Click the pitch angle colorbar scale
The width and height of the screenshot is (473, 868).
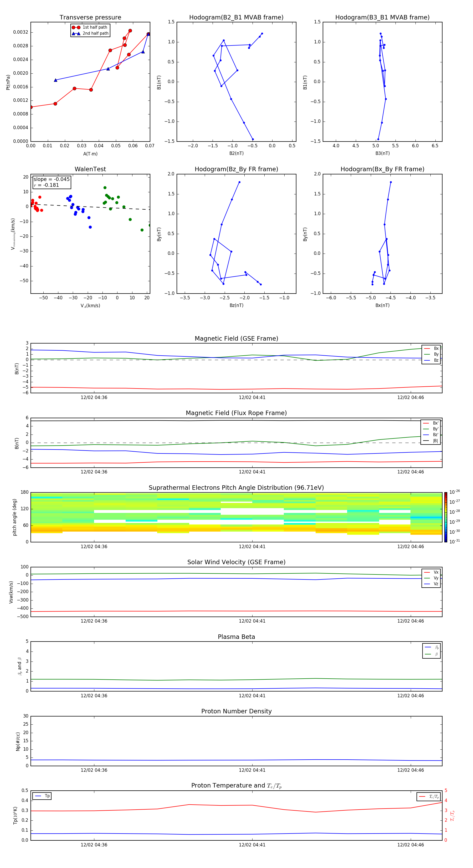coord(445,517)
